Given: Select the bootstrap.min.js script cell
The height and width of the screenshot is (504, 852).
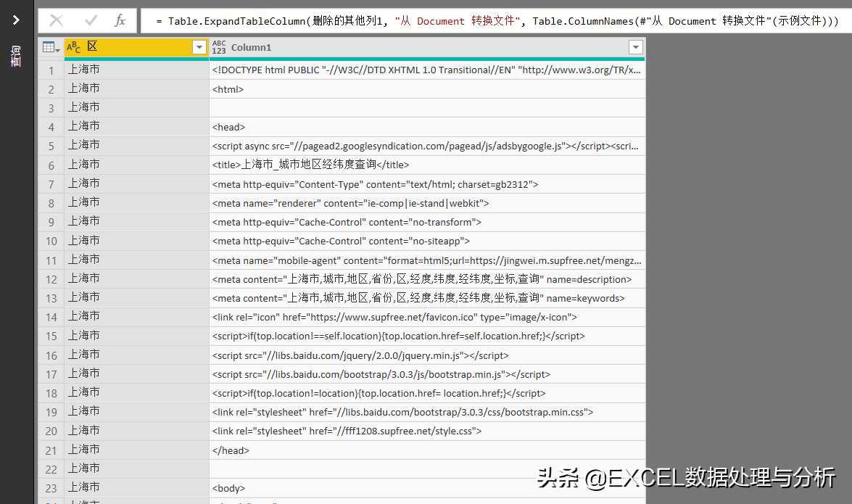Looking at the screenshot, I should point(427,375).
